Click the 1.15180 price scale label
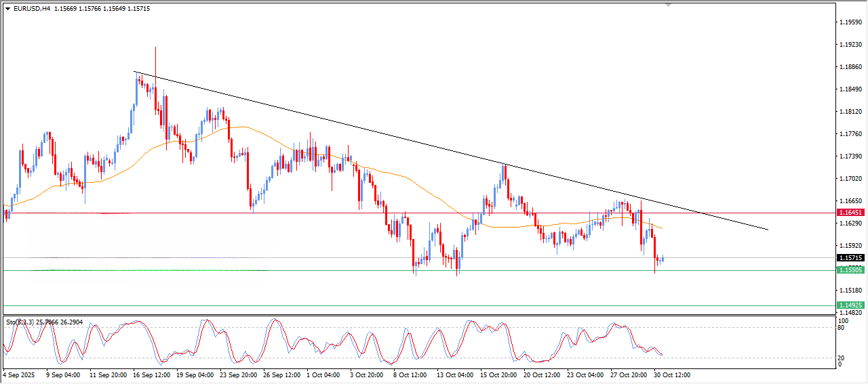Viewport: 868px width, 384px height. click(x=850, y=291)
